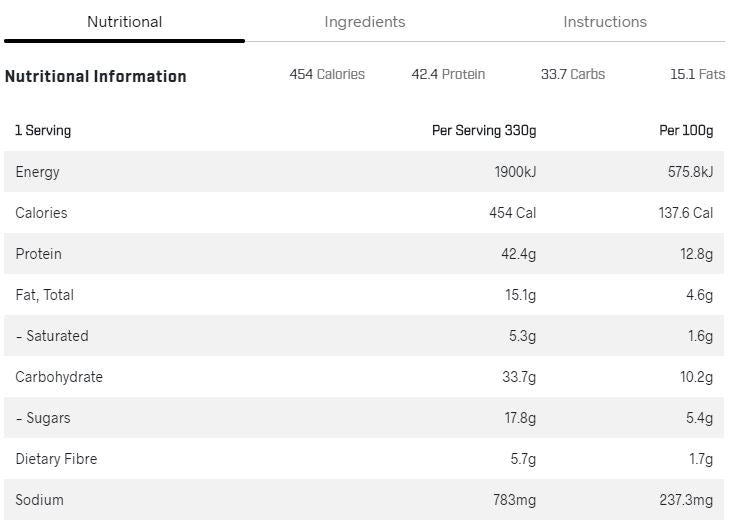This screenshot has width=734, height=525.
Task: Click the Nutritional Information heading
Action: (x=96, y=76)
